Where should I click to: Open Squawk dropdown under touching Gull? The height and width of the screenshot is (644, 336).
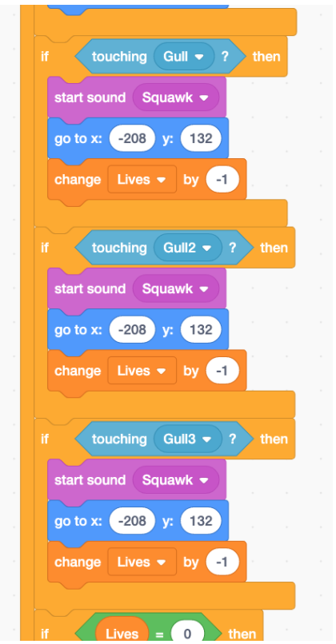point(176,97)
